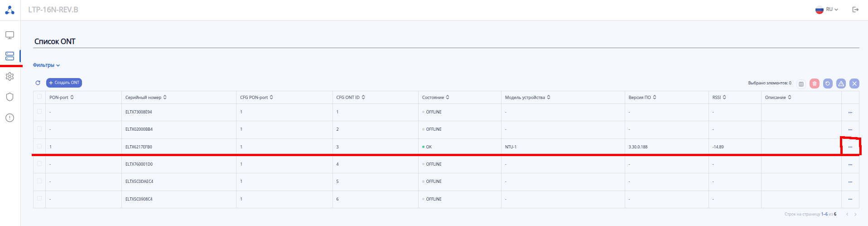Screen dimensions: 868x226
Task: Expand the Фильтры filter section
Action: [46, 65]
